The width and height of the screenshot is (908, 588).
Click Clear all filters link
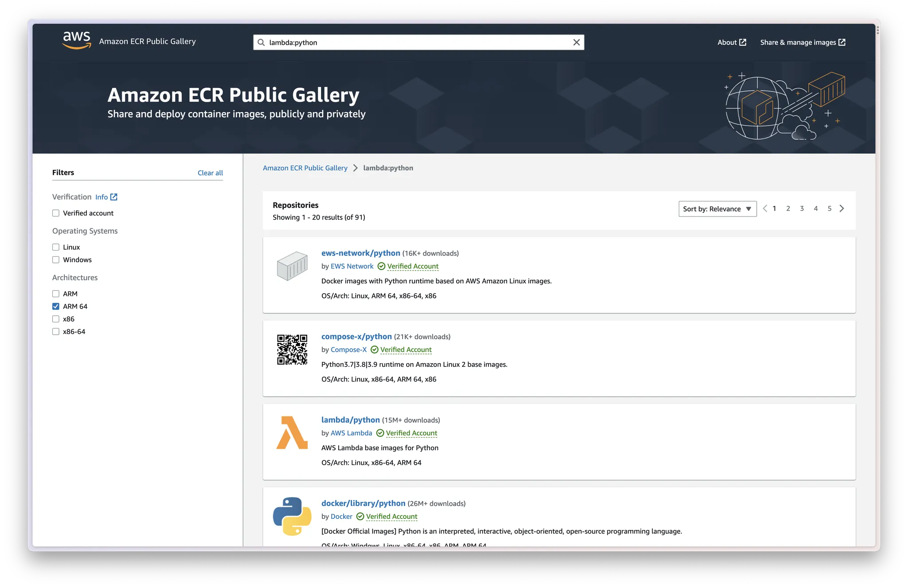tap(210, 173)
